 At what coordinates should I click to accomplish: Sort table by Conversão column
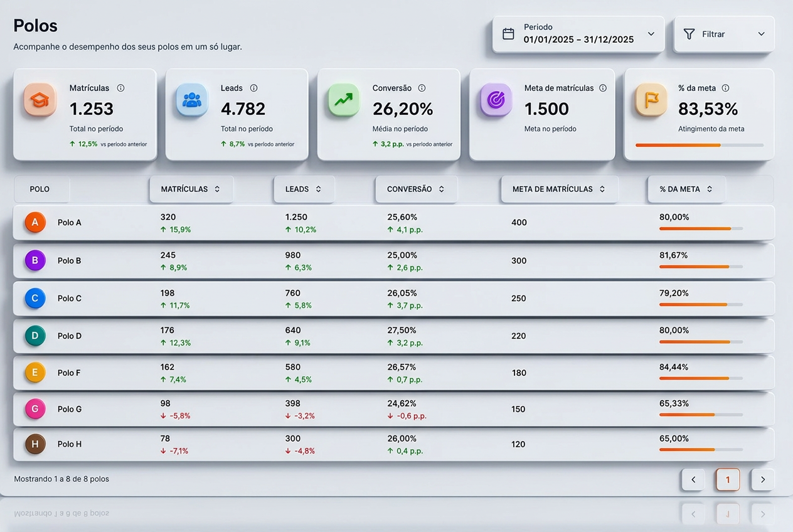pos(417,189)
